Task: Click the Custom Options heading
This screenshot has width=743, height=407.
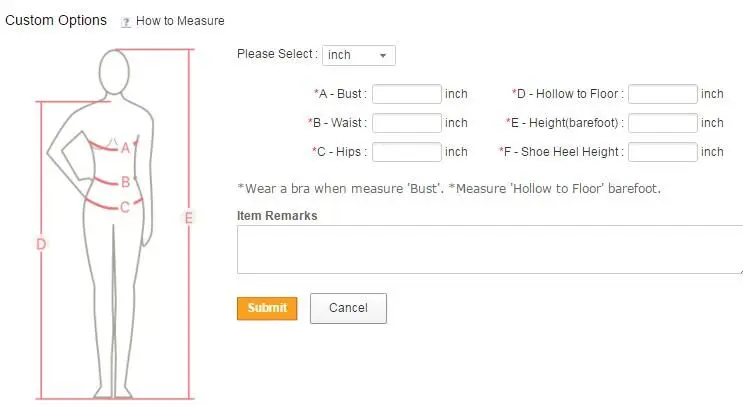Action: [x=56, y=20]
